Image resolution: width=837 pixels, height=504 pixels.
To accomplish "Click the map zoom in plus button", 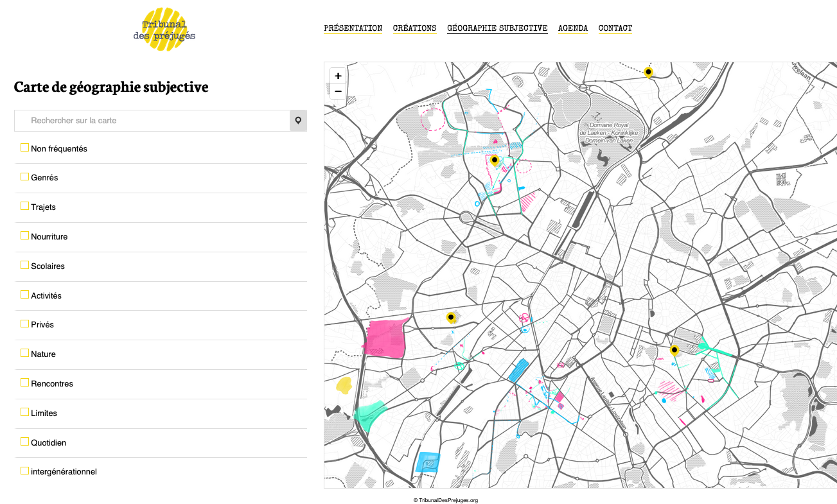I will click(338, 76).
